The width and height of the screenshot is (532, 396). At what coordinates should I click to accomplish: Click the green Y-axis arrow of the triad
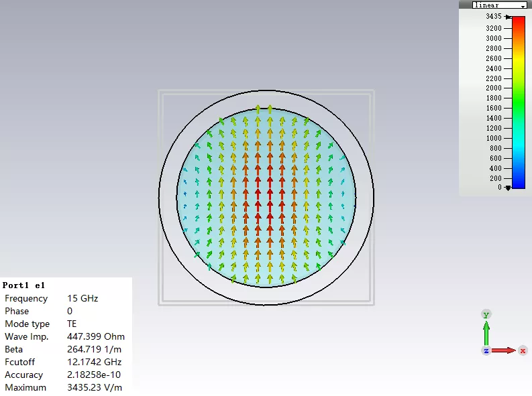coord(486,334)
